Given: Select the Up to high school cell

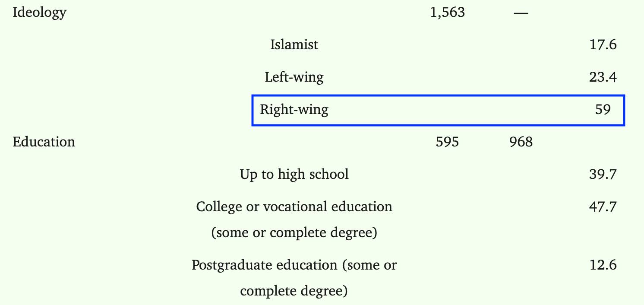Looking at the screenshot, I should click(294, 174).
